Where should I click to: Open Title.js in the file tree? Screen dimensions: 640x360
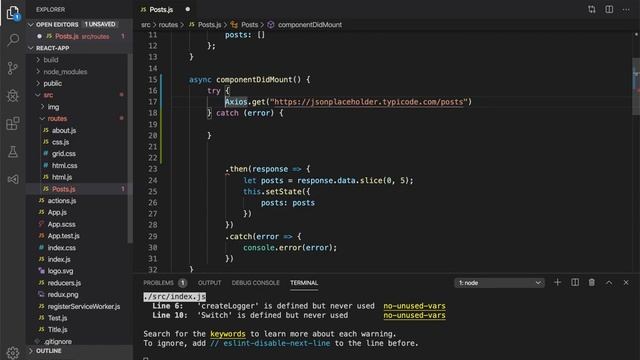pos(58,330)
